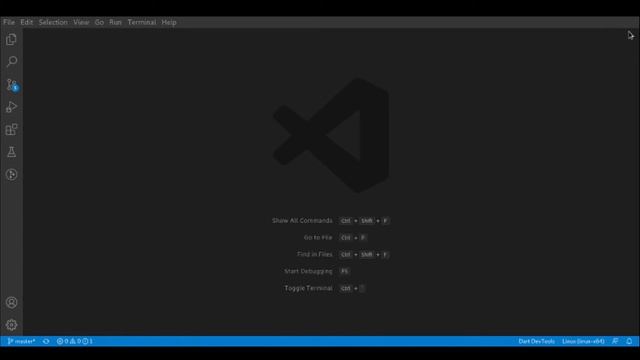
Task: Open the Terminal menu
Action: click(x=142, y=22)
